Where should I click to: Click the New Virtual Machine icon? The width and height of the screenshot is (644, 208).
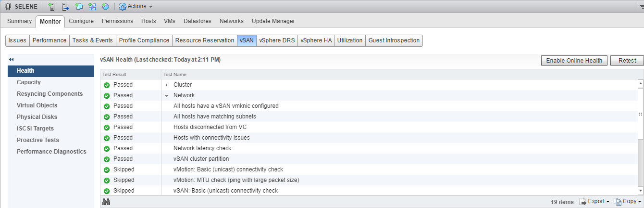click(x=79, y=7)
